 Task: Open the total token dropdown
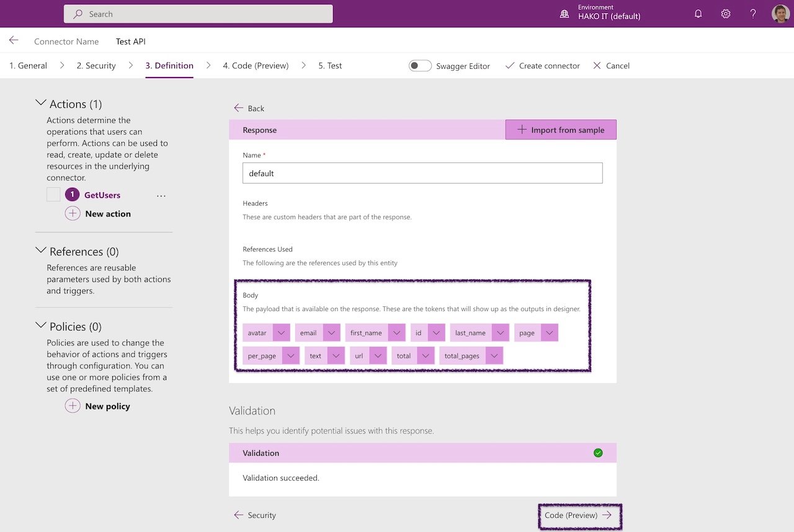click(x=425, y=356)
